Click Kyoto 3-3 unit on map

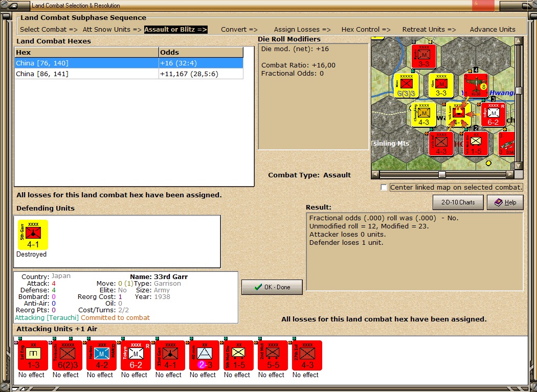click(x=423, y=56)
